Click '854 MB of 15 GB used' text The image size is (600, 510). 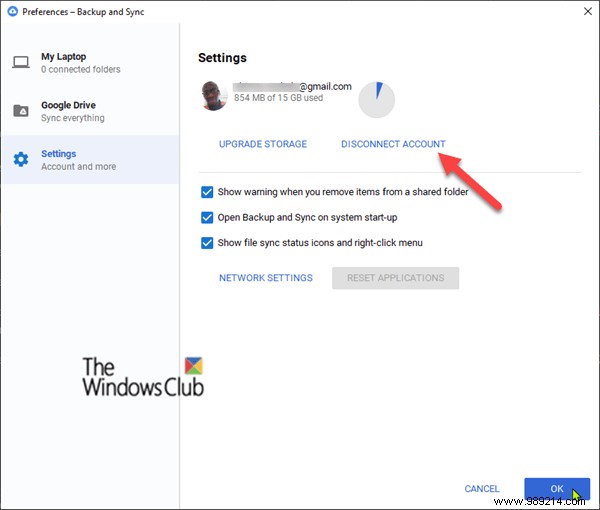[279, 98]
